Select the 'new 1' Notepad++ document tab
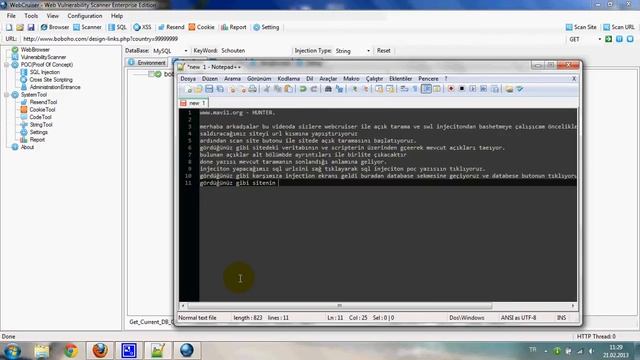640x360 pixels. click(x=193, y=103)
